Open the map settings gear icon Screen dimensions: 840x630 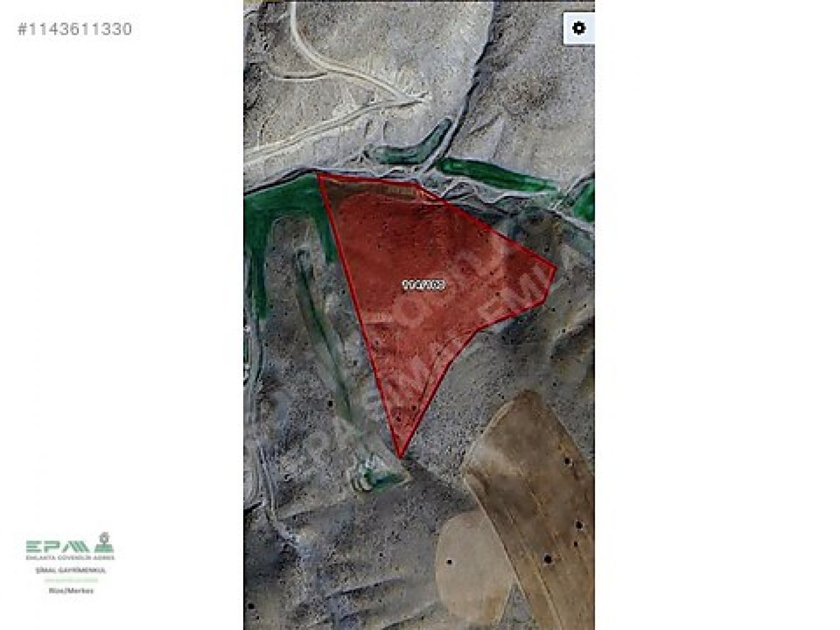(578, 28)
